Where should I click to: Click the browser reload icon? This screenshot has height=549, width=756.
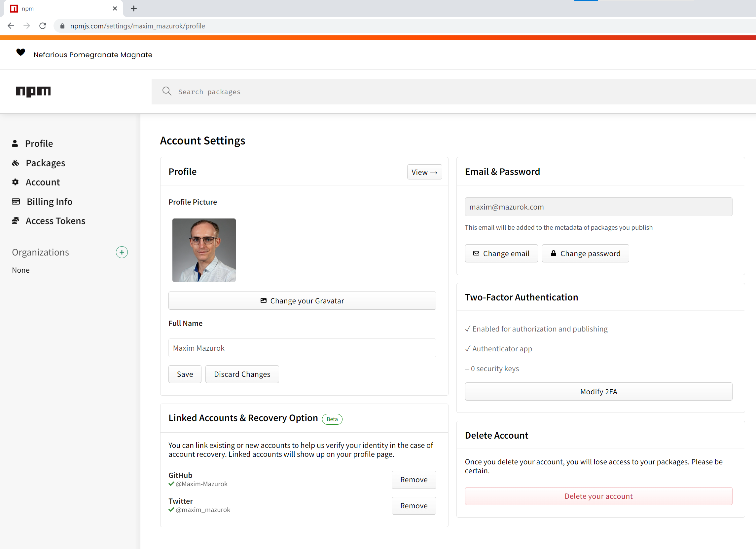[43, 26]
